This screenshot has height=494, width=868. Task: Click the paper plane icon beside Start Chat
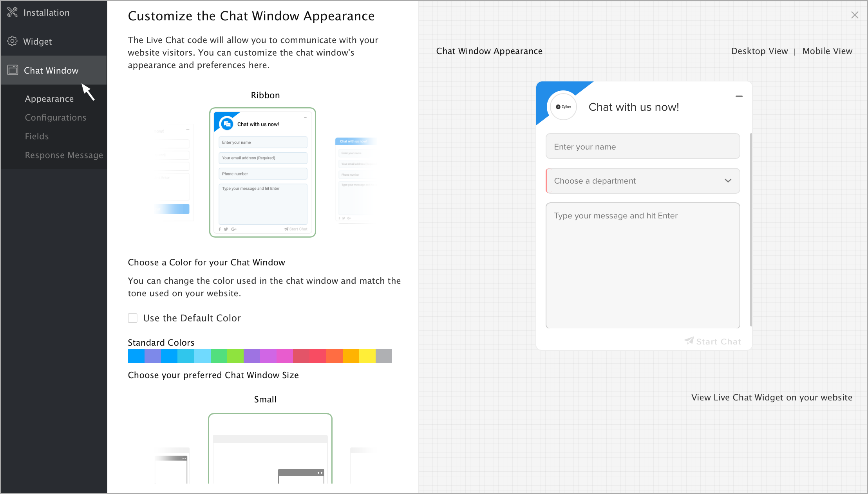[x=689, y=341]
